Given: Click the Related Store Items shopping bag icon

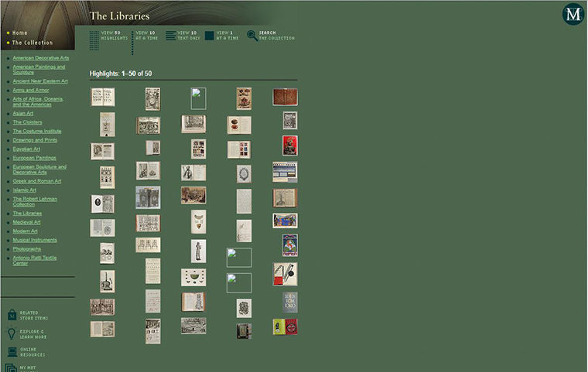Looking at the screenshot, I should click(12, 315).
